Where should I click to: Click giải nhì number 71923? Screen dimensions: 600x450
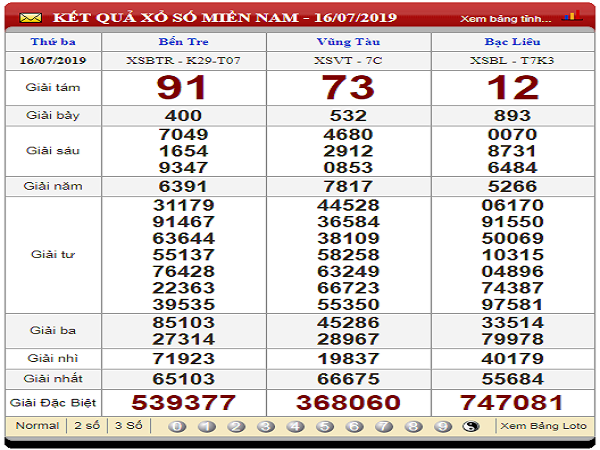[184, 359]
